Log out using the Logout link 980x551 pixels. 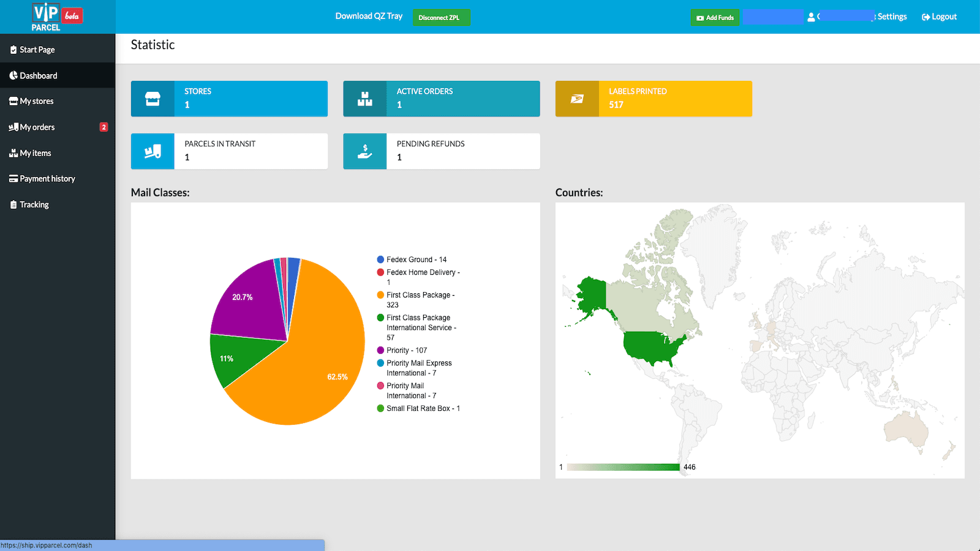click(x=940, y=17)
